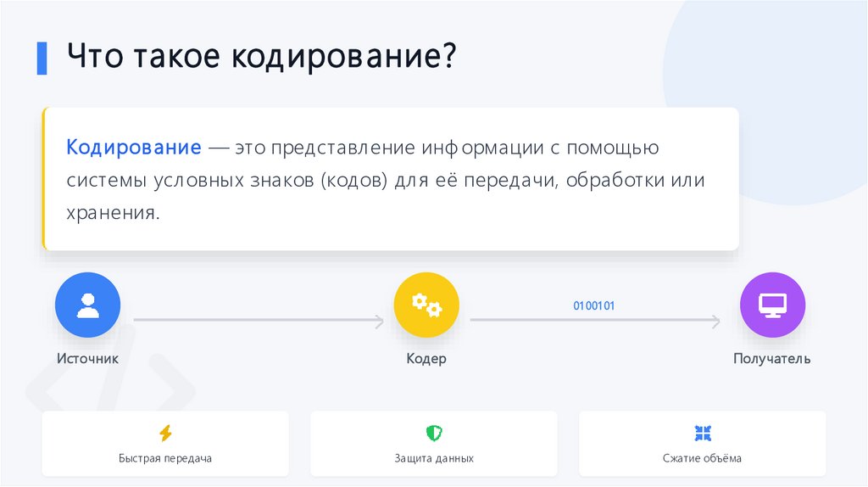The height and width of the screenshot is (487, 868).
Task: Click the blue highlighted word "Кодирование"
Action: coord(134,148)
